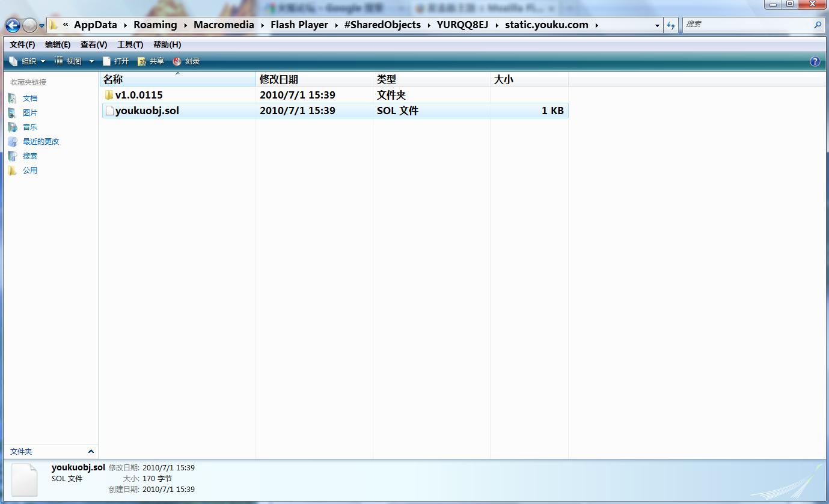Click the 刻录 toolbar button
Image resolution: width=829 pixels, height=504 pixels.
[x=186, y=61]
